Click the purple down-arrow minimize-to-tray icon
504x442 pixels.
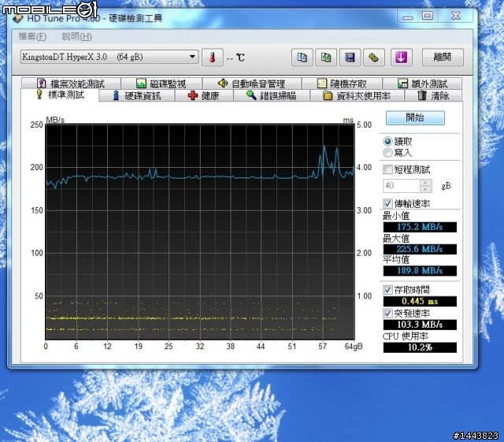401,58
